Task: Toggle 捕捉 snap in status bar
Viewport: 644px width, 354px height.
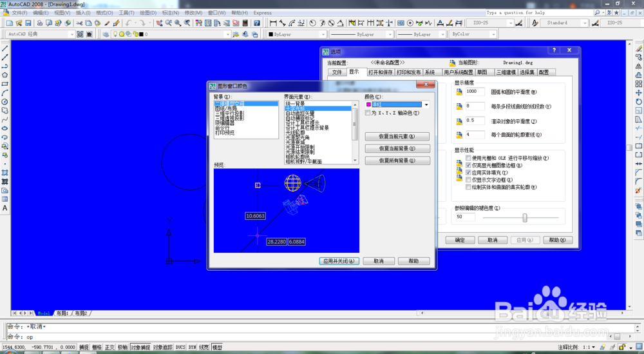Action: pos(84,348)
